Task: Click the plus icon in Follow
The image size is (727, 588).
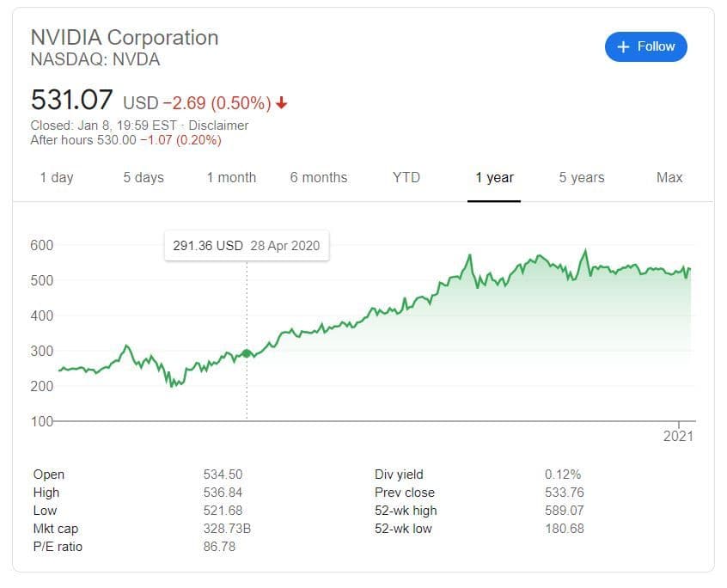Action: point(624,46)
